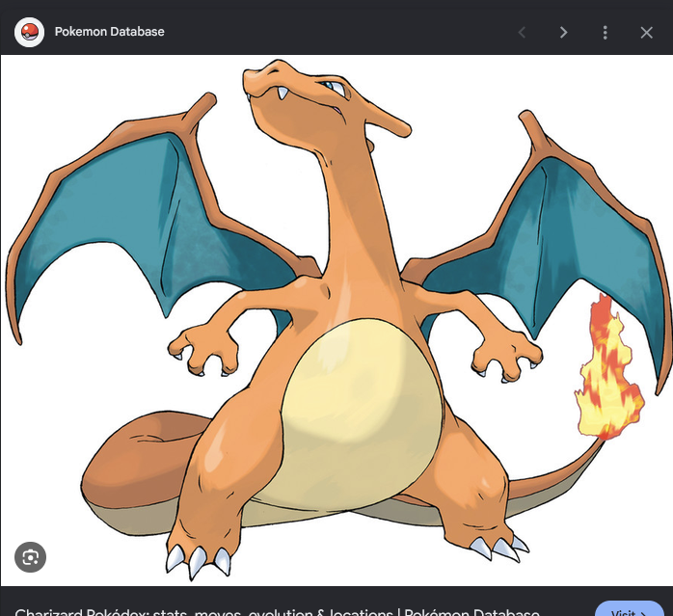Click the Charizard artwork image
This screenshot has height=616, width=673.
[x=336, y=320]
